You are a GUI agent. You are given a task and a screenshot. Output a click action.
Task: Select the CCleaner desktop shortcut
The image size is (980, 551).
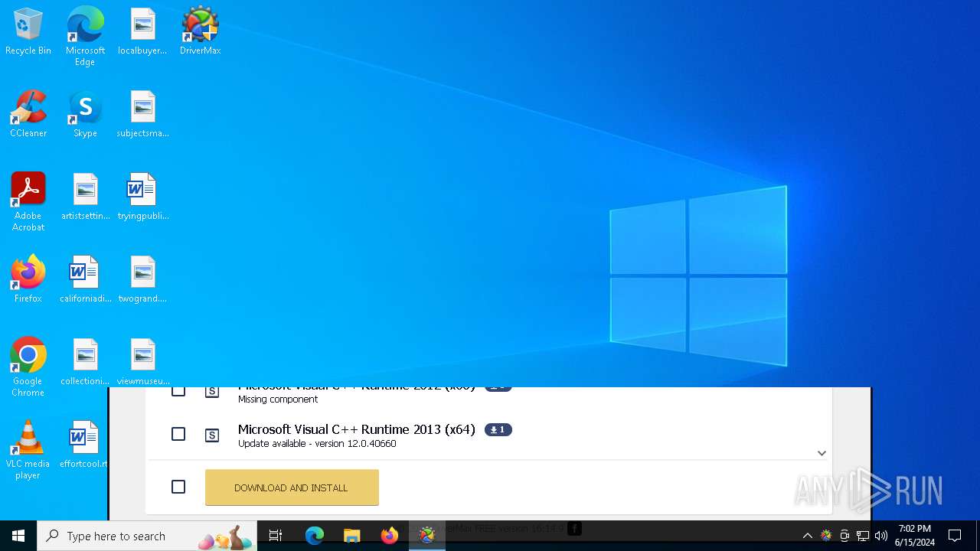[28, 115]
